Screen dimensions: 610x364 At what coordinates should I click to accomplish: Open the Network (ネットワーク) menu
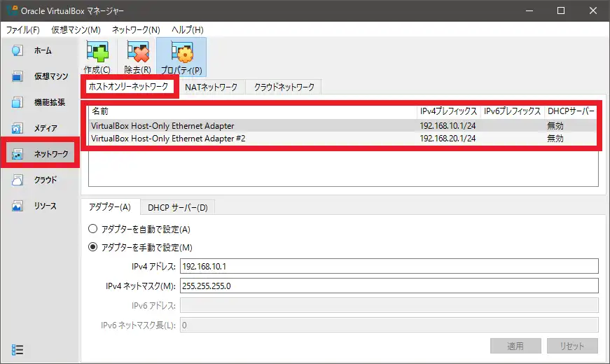click(x=136, y=30)
